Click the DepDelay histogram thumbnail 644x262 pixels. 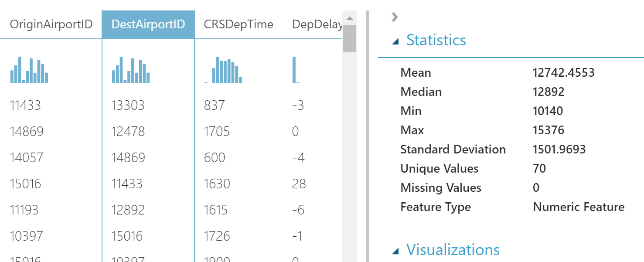294,70
